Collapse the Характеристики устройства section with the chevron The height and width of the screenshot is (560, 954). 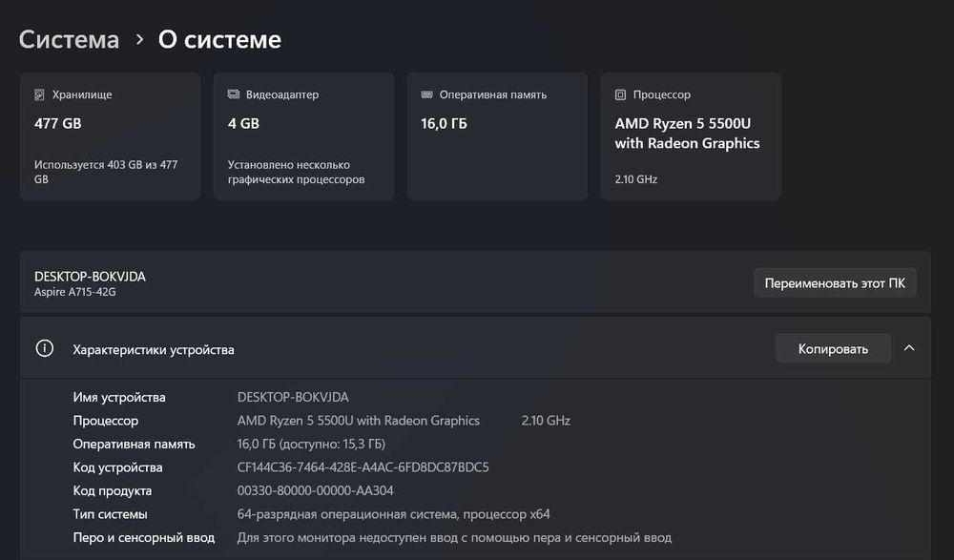click(x=909, y=348)
